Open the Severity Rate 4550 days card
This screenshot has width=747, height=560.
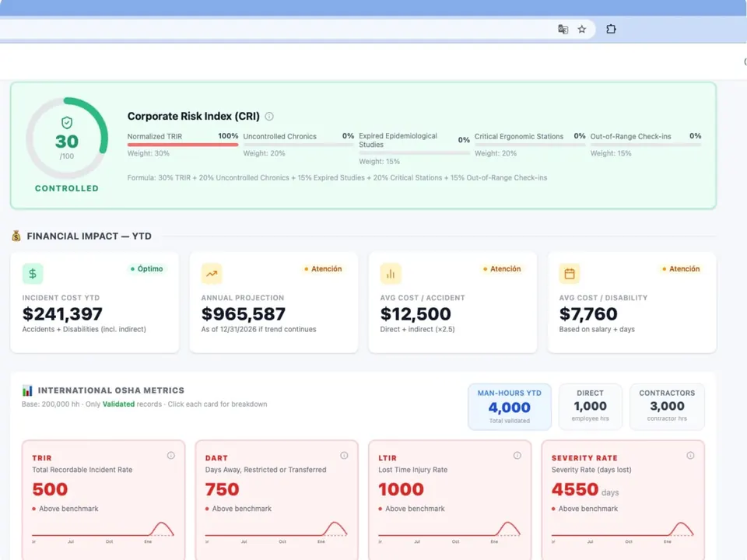coord(622,500)
